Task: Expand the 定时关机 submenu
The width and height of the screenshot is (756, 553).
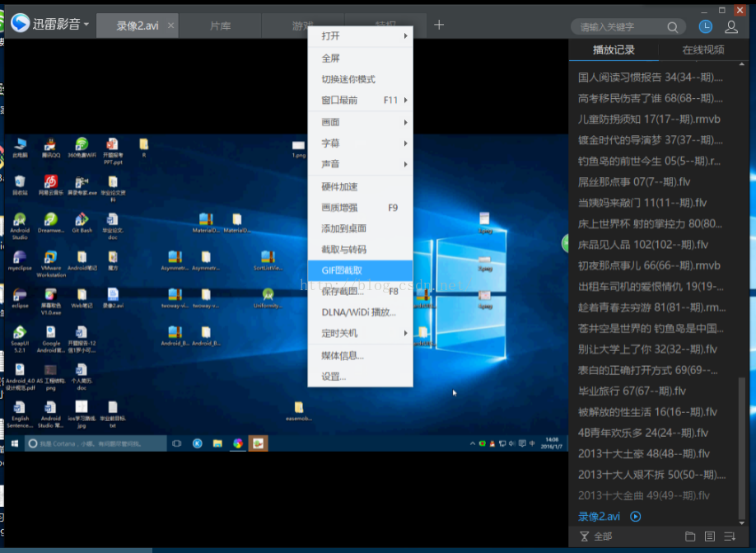Action: tap(360, 333)
